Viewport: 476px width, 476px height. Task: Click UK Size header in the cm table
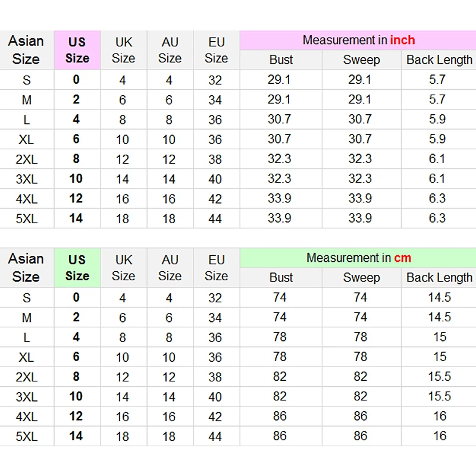click(123, 268)
